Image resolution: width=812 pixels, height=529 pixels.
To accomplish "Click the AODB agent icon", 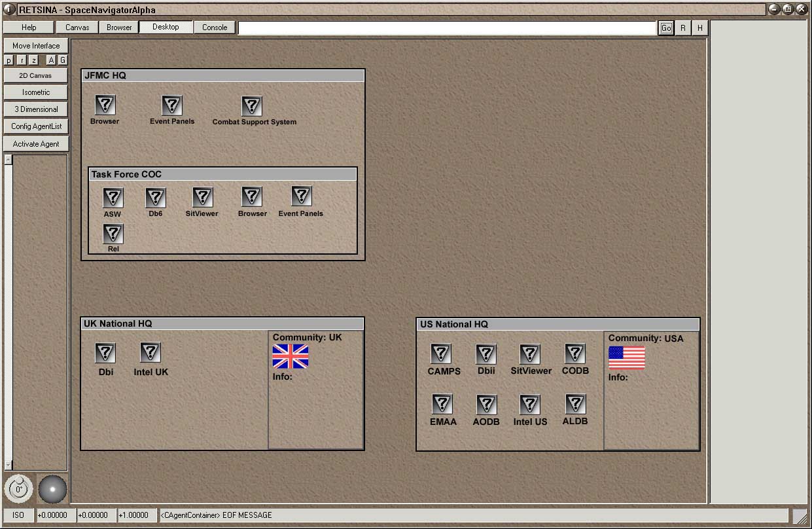I will pyautogui.click(x=486, y=405).
